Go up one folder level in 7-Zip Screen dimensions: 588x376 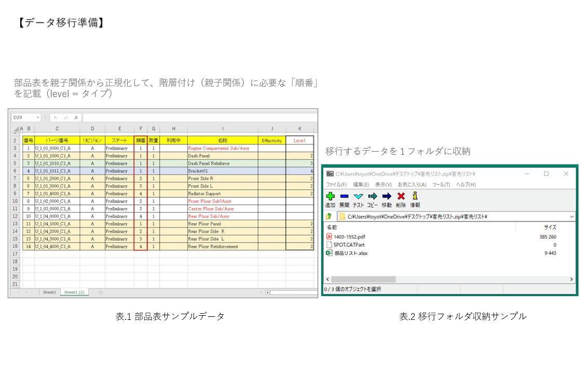click(x=329, y=216)
